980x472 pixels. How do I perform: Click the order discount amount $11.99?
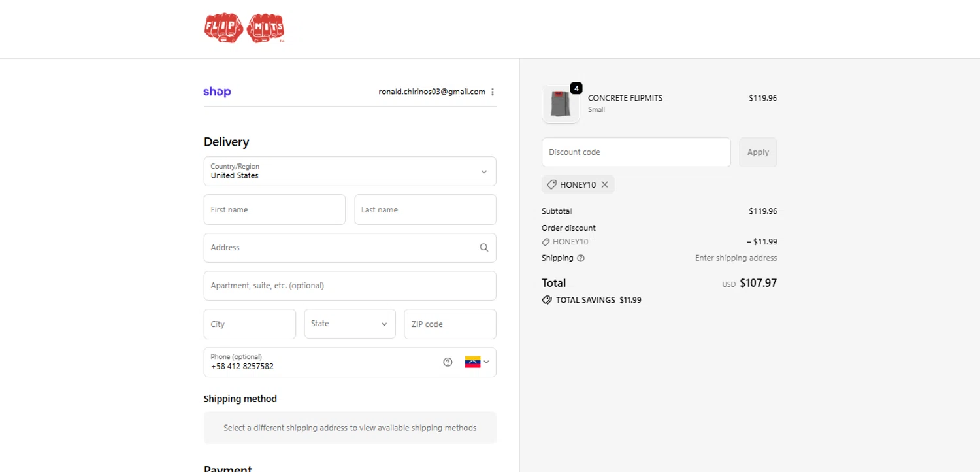pyautogui.click(x=762, y=242)
